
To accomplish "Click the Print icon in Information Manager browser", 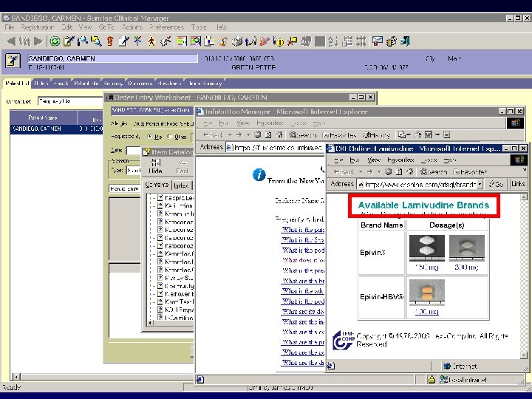I will tap(417, 135).
